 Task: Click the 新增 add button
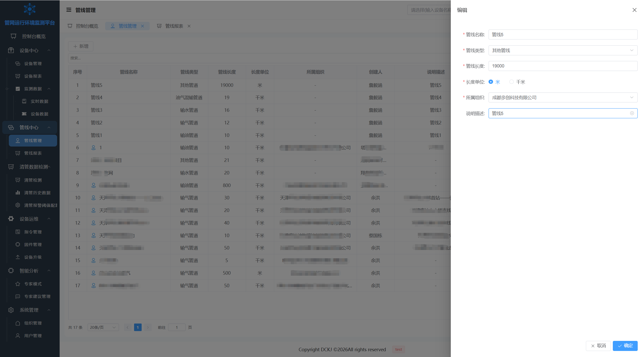click(81, 46)
